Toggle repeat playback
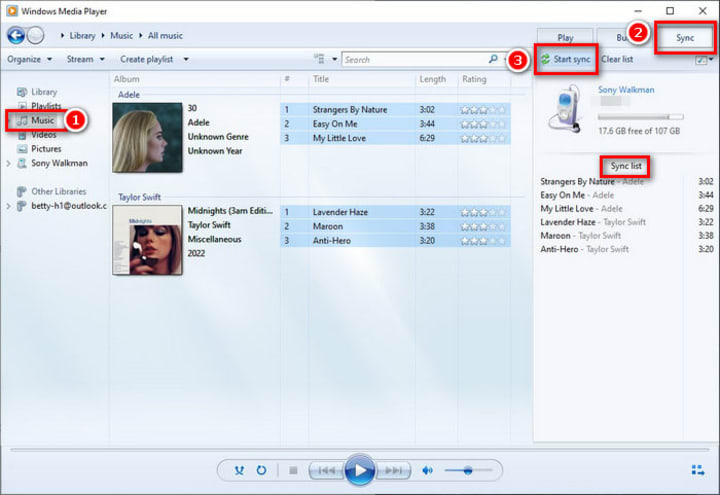This screenshot has width=720, height=495. point(261,471)
